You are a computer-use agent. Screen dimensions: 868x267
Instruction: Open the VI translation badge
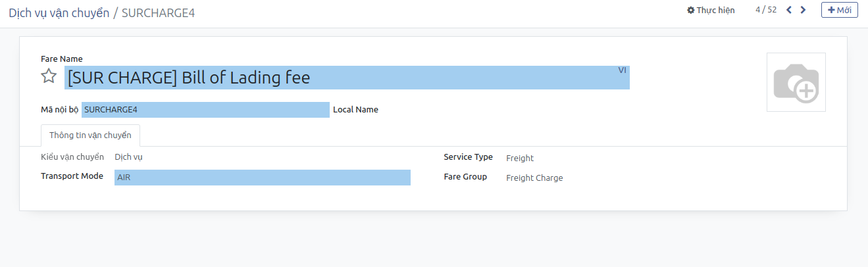pos(622,70)
